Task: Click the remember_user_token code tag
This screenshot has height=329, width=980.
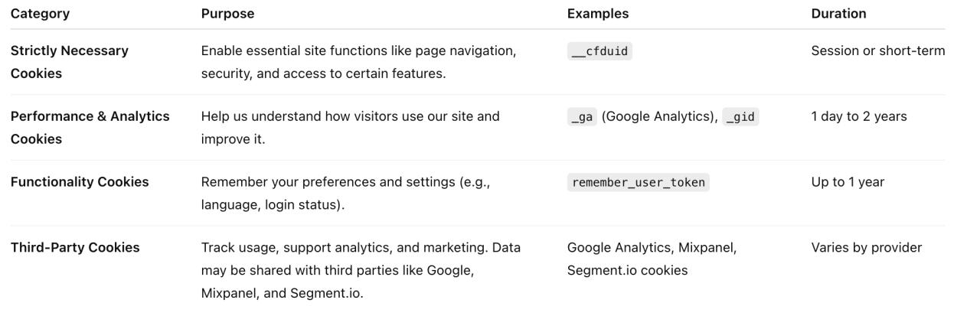Action: pyautogui.click(x=639, y=183)
